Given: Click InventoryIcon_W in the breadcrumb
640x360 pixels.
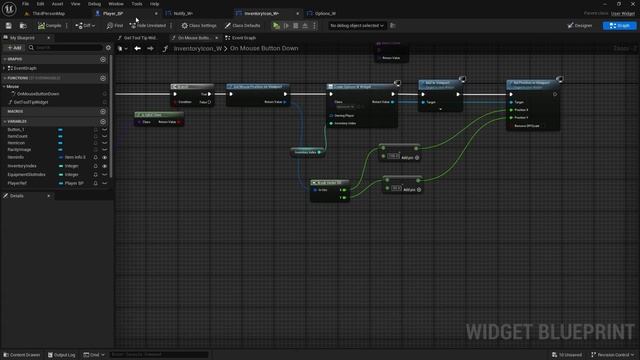Looking at the screenshot, I should [x=198, y=49].
